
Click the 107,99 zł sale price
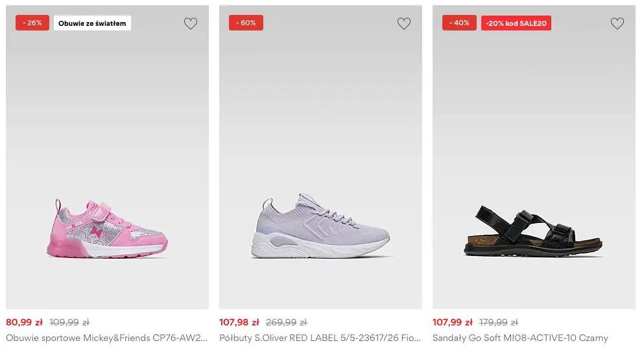click(x=452, y=322)
